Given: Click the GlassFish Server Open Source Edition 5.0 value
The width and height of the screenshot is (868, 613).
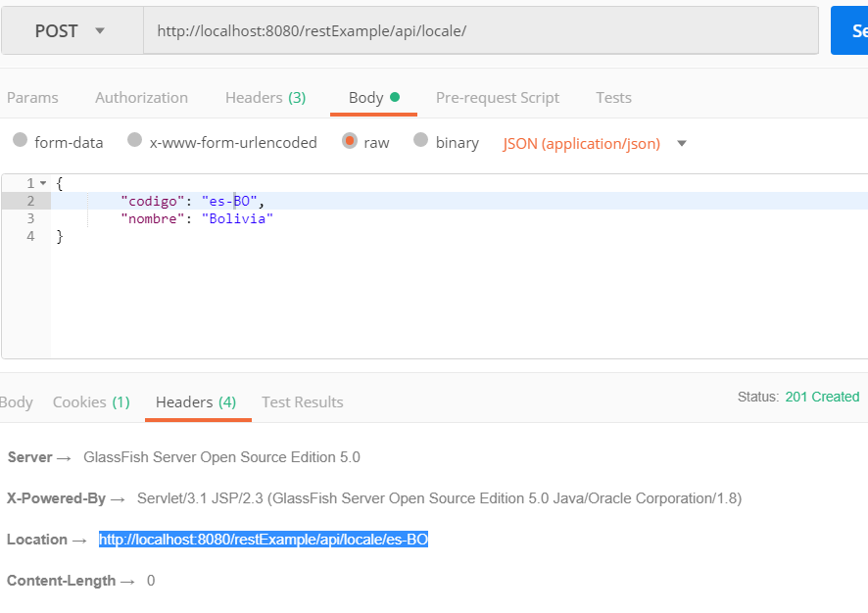Looking at the screenshot, I should [x=221, y=457].
